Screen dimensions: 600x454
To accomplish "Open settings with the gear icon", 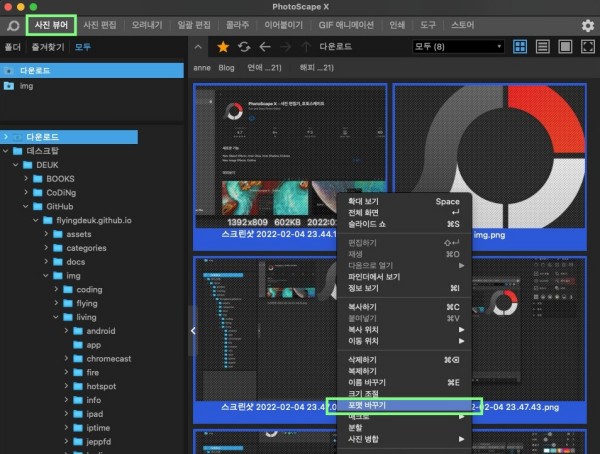I will 587,25.
